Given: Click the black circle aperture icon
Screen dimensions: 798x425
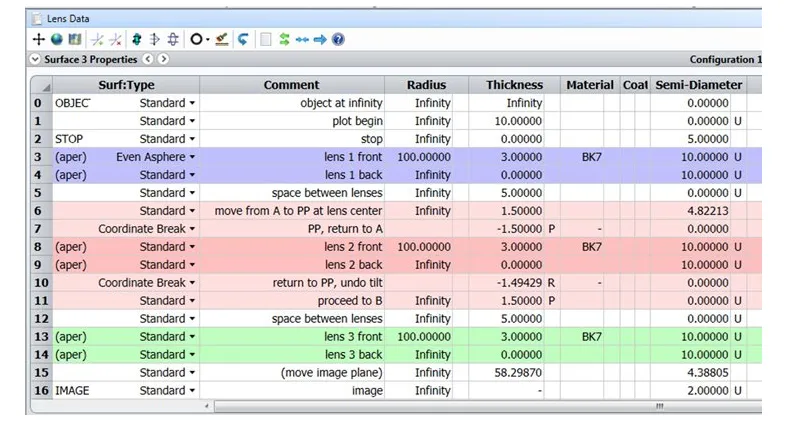Looking at the screenshot, I should 196,39.
